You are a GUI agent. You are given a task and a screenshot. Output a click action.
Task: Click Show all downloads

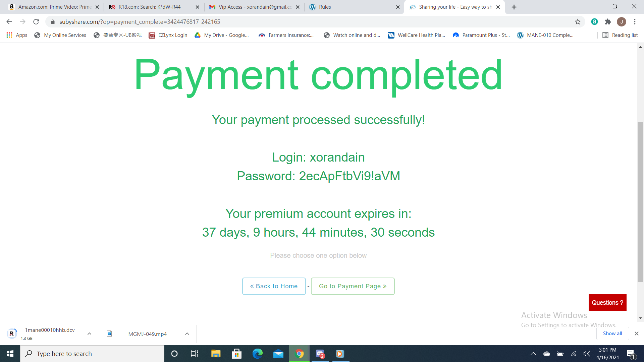612,334
